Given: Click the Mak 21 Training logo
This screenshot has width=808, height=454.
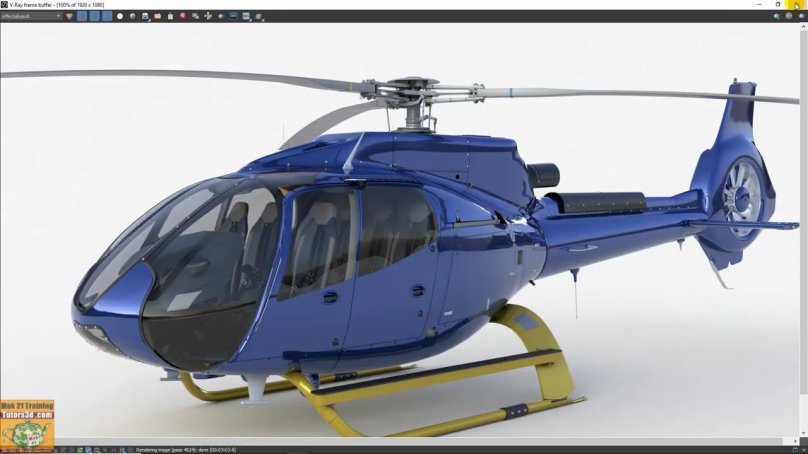Looking at the screenshot, I should pyautogui.click(x=27, y=421).
